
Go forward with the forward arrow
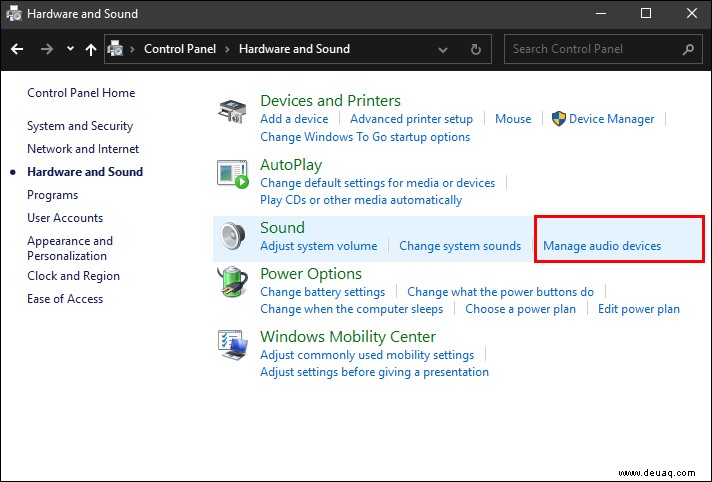[x=46, y=49]
